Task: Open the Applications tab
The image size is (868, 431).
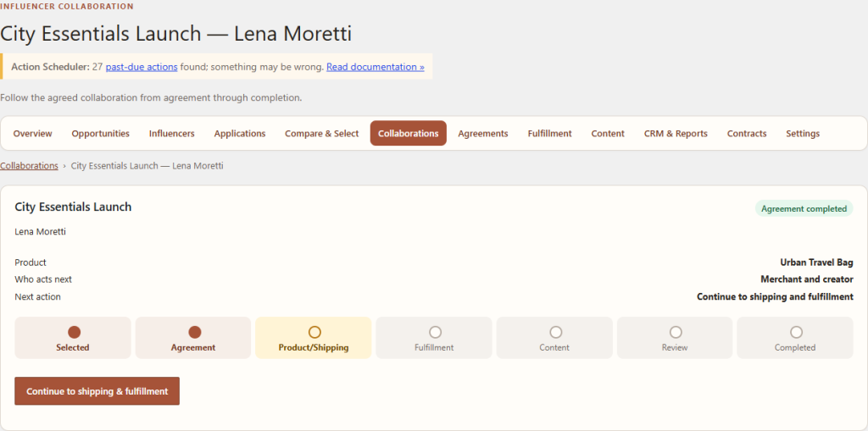Action: [240, 133]
